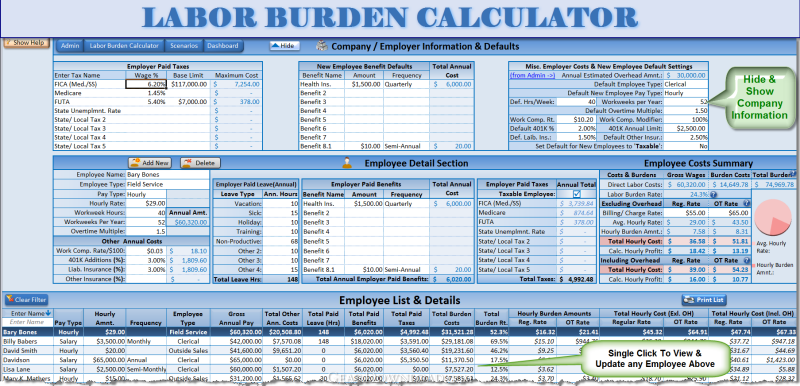Follow the '(from Admin ->)' link

coord(532,75)
